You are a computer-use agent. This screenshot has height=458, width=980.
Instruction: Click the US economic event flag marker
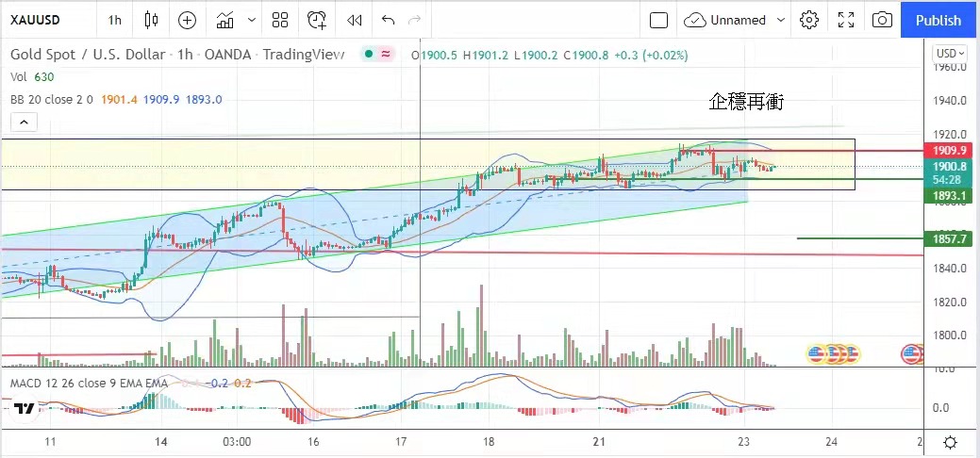(x=911, y=354)
